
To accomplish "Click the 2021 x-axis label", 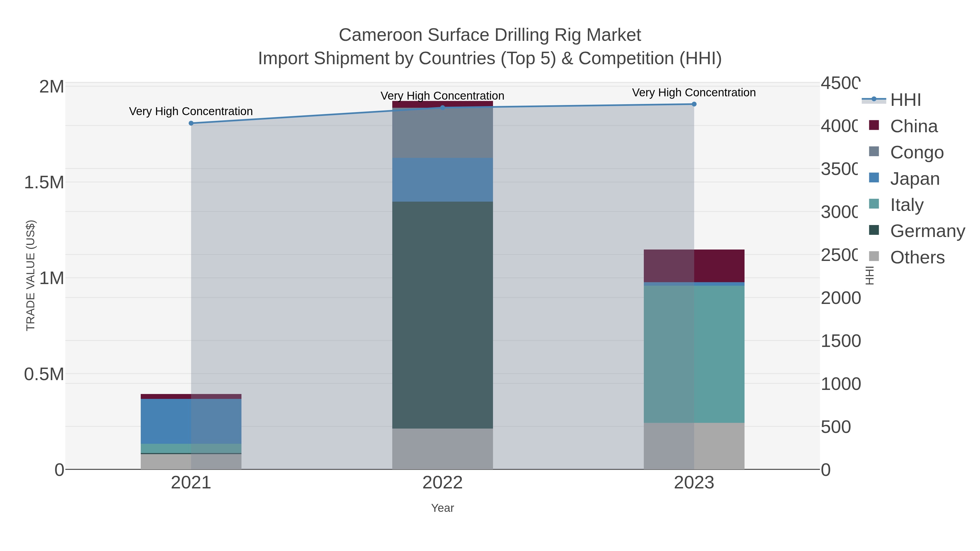I will pos(191,483).
